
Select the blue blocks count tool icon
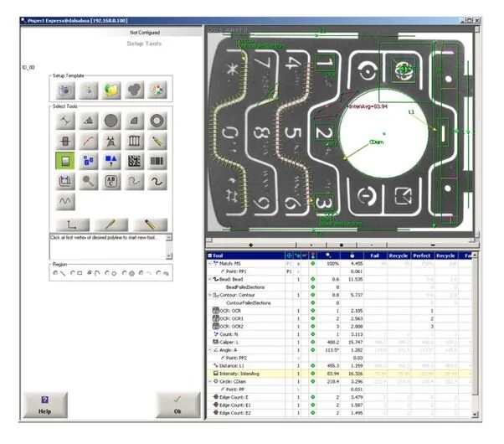pos(89,161)
